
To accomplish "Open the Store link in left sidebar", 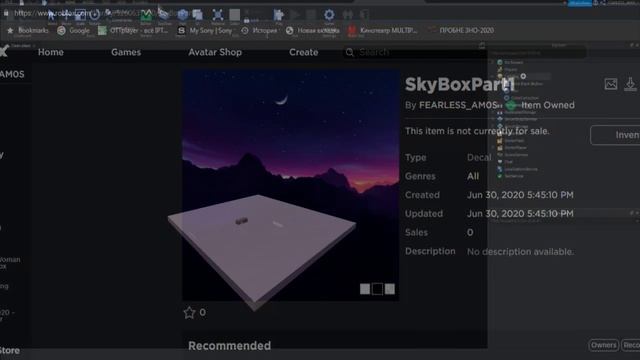I will 10,351.
